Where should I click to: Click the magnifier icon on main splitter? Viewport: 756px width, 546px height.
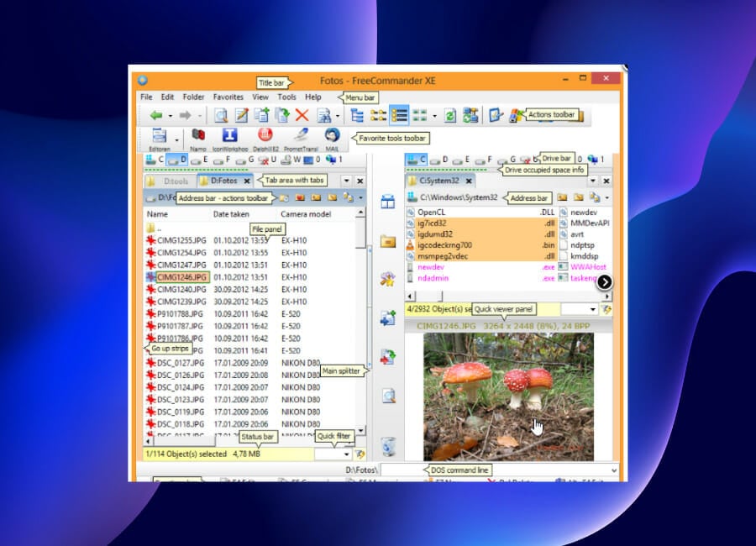[389, 396]
